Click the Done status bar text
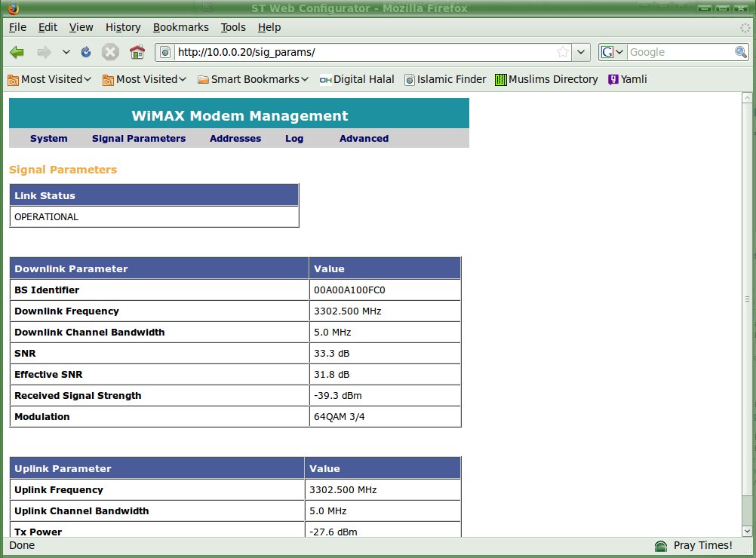The image size is (756, 558). tap(22, 545)
